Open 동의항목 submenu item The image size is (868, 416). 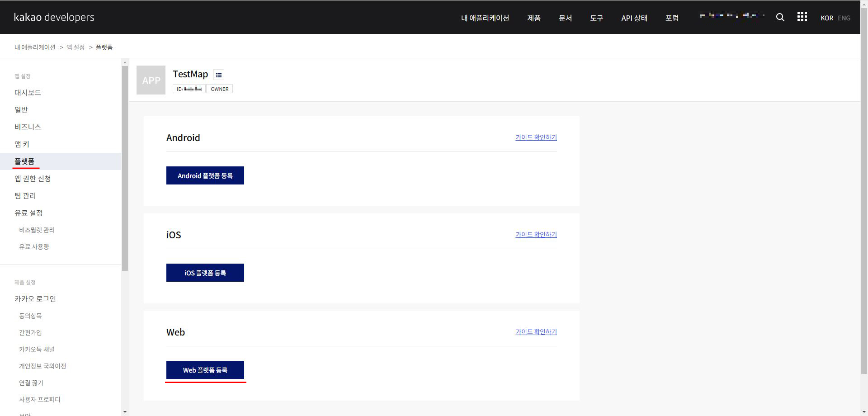30,316
